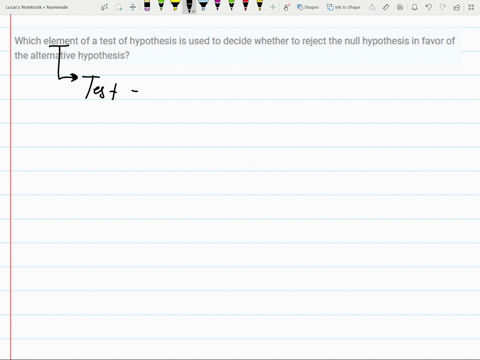Enable Ink to Shape conversion
The height and width of the screenshot is (360, 480).
click(x=343, y=7)
